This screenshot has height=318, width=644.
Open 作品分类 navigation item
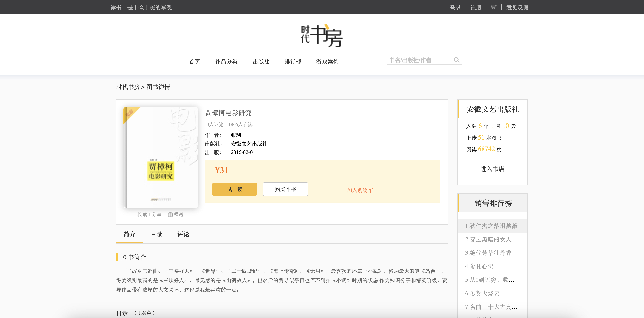[226, 62]
